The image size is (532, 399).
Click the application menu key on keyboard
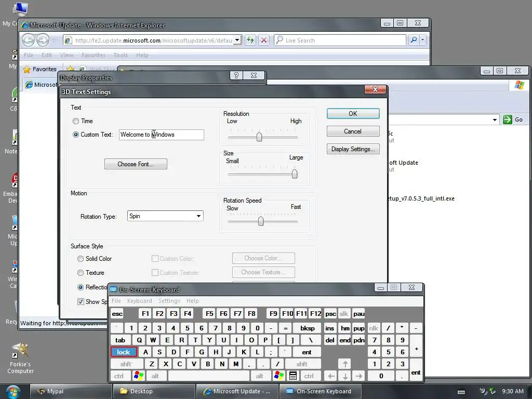coord(293,376)
